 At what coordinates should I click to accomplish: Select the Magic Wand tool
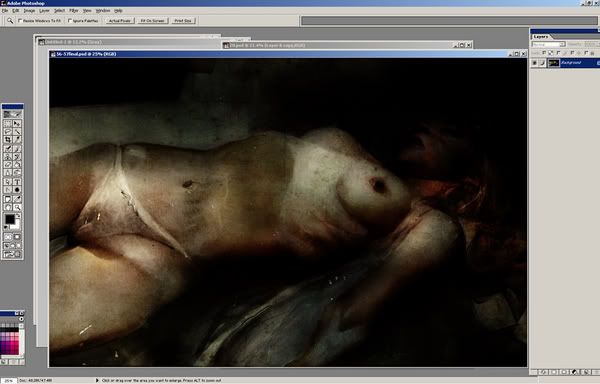tap(17, 132)
